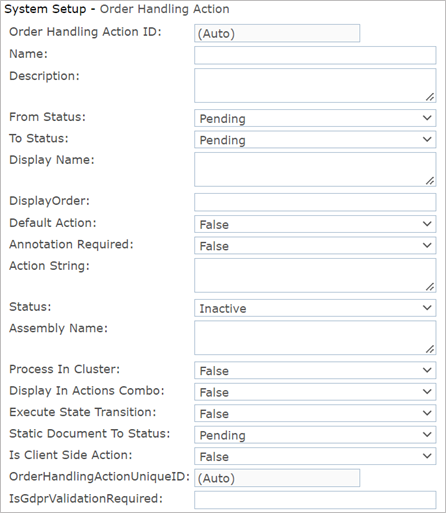Click the 'System Setup' heading text
This screenshot has width=446, height=513.
click(x=45, y=9)
